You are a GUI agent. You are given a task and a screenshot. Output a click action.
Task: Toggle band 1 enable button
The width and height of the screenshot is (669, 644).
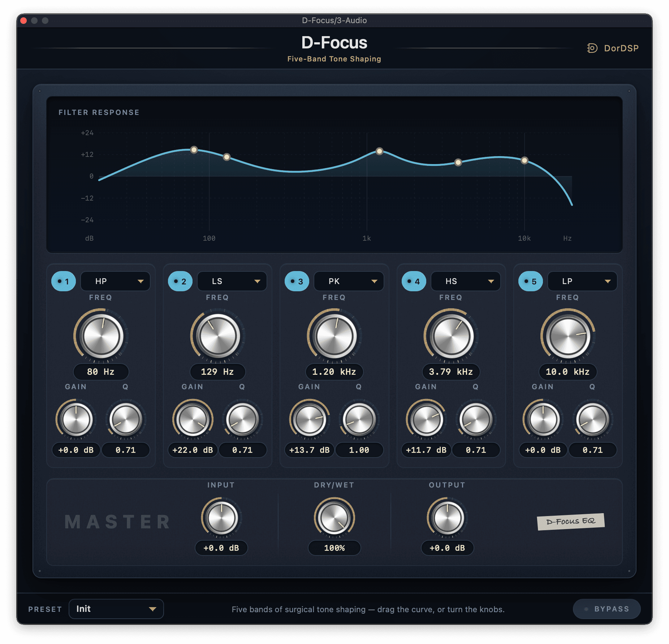coord(64,281)
